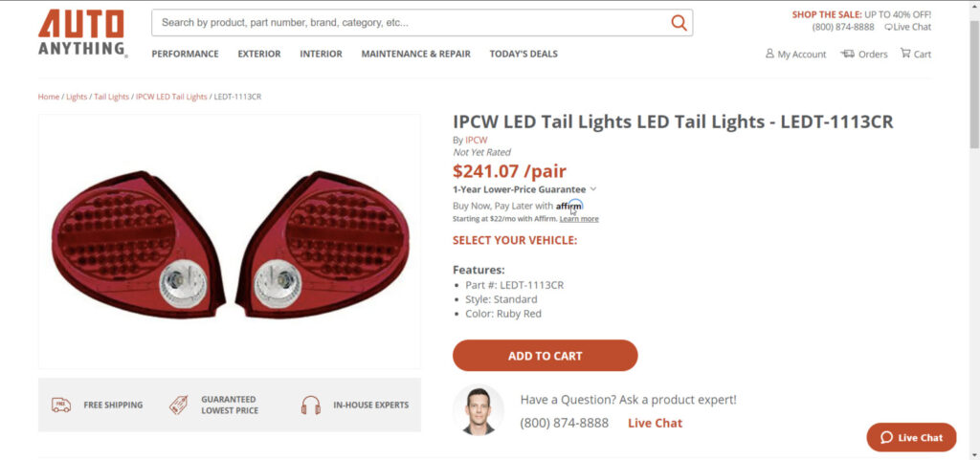Click the guaranteed lowest price tag icon

(178, 405)
